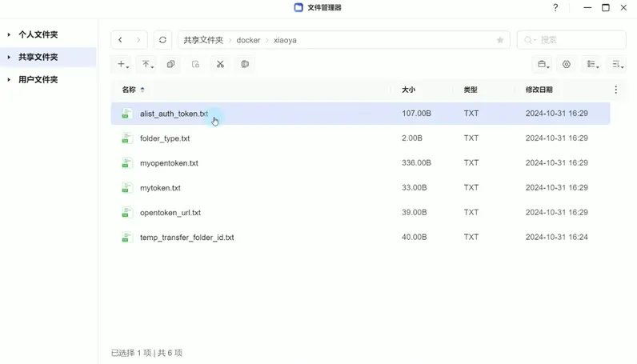This screenshot has width=637, height=364.
Task: Click the refresh folder icon
Action: (x=162, y=40)
